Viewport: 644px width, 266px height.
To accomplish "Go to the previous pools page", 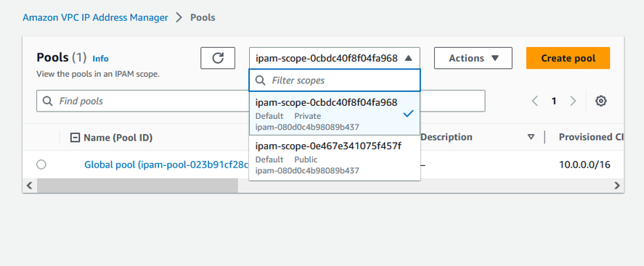I will coord(535,101).
